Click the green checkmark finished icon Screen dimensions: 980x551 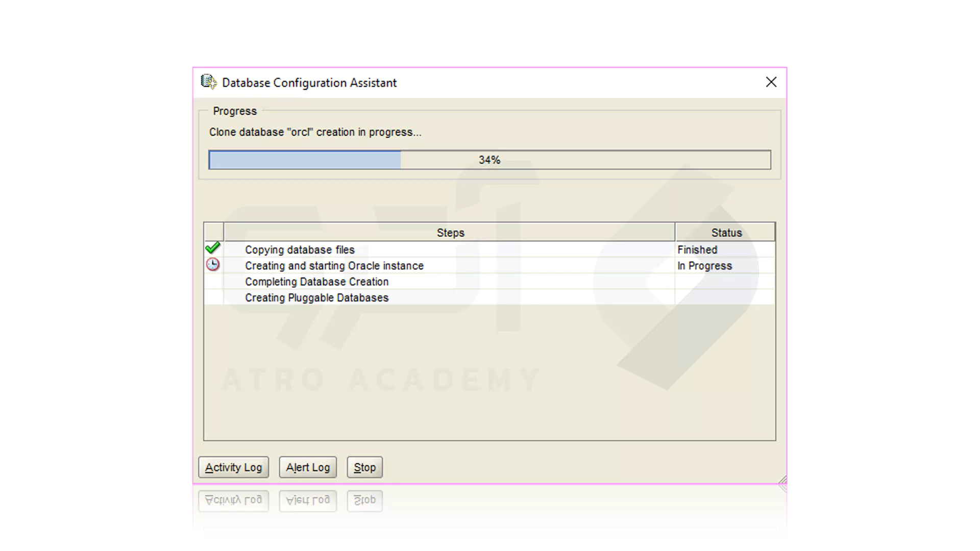(213, 248)
